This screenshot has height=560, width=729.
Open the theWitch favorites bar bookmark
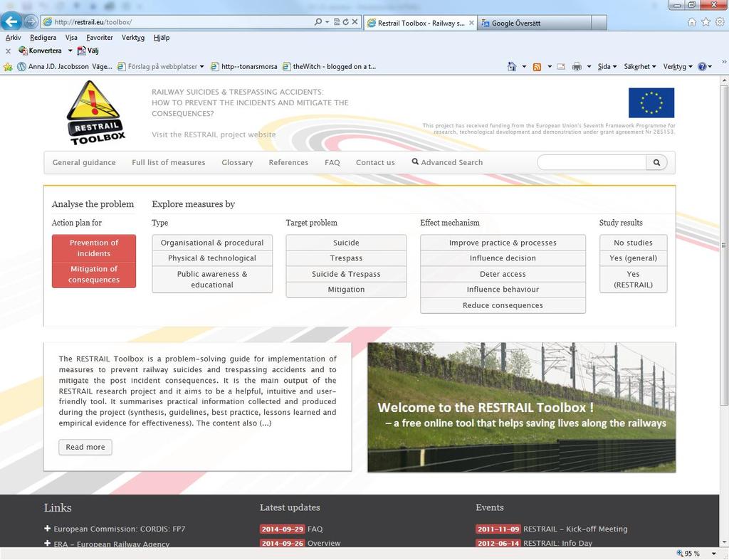tap(329, 67)
